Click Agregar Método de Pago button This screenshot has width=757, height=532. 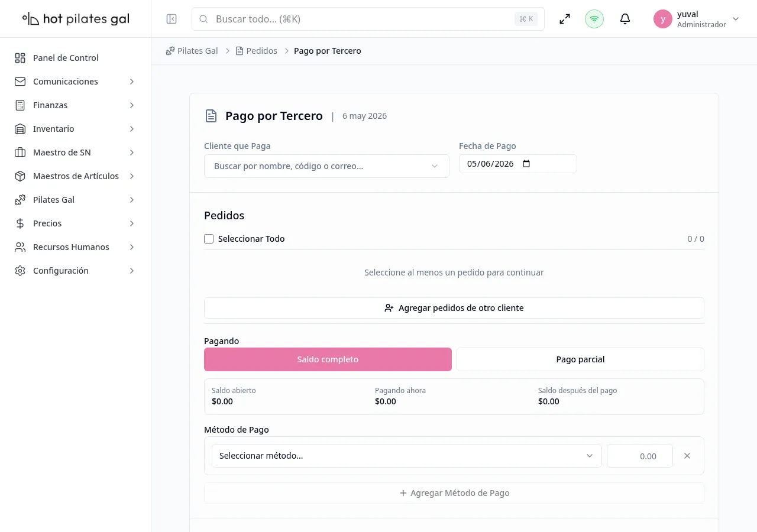click(x=454, y=493)
